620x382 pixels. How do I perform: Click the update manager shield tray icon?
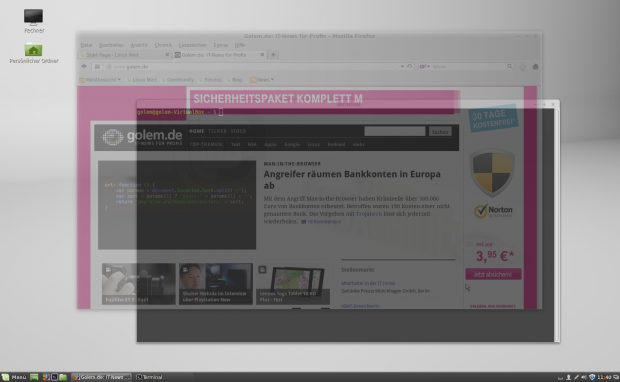(x=592, y=377)
